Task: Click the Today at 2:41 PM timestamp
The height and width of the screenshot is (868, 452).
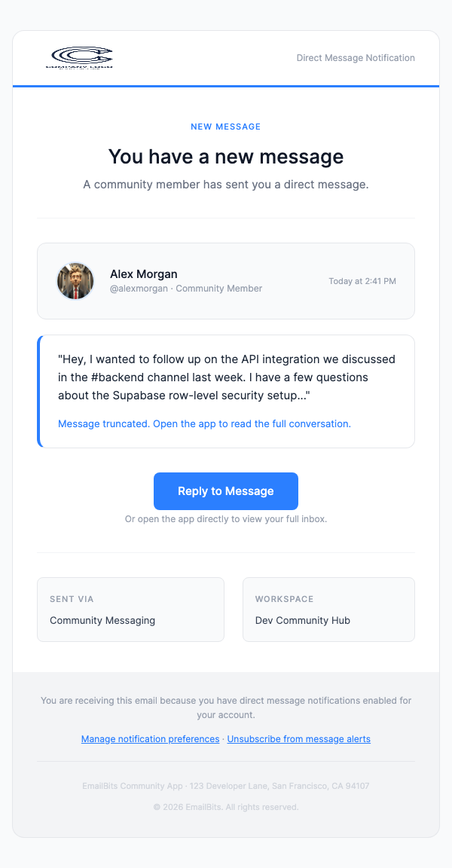Action: coord(362,281)
